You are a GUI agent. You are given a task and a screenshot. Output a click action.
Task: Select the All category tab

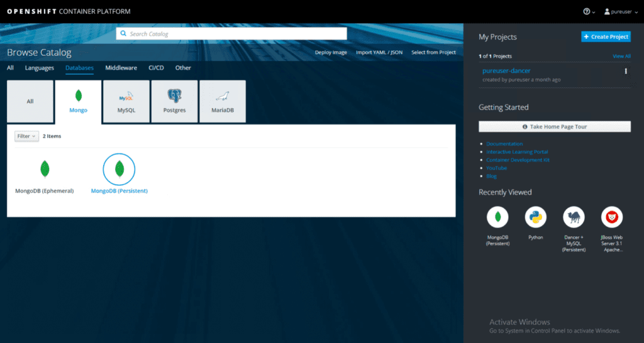10,68
